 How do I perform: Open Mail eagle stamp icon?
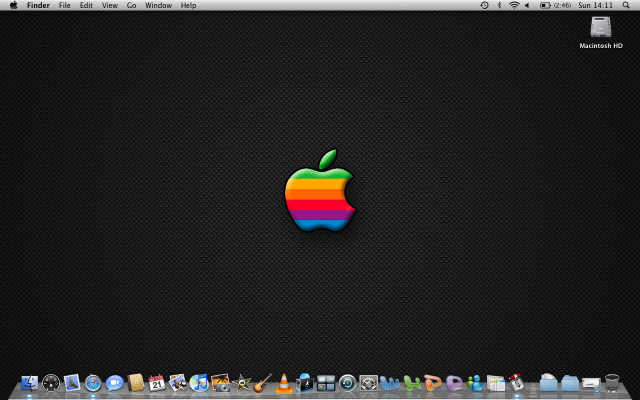72,383
